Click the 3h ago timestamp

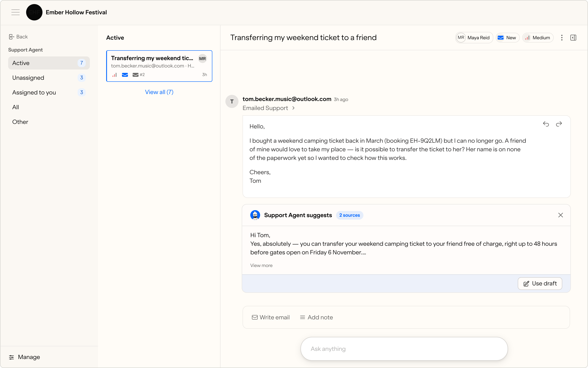[x=341, y=100]
